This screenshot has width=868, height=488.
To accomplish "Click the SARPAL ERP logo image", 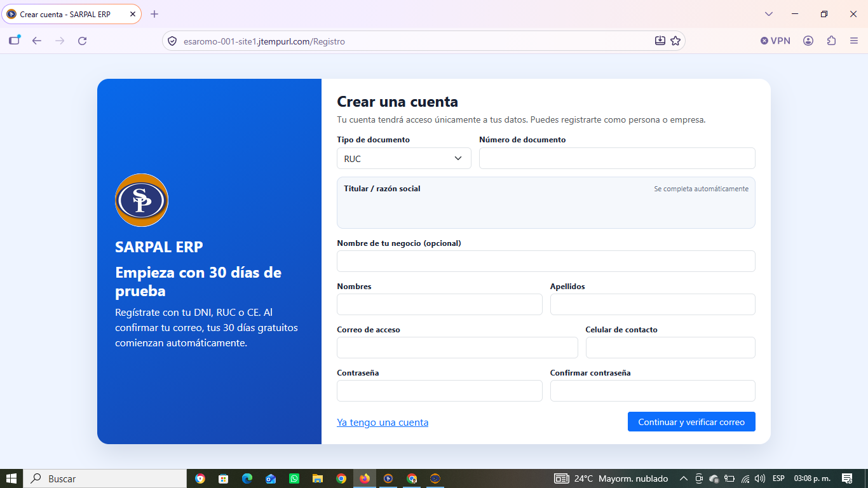I will coord(142,200).
